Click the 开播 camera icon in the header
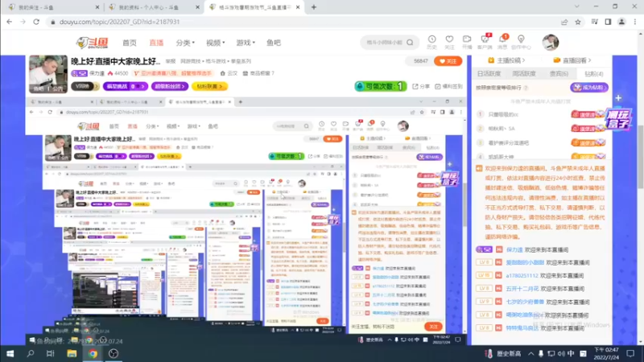This screenshot has width=644, height=362. coord(467,39)
